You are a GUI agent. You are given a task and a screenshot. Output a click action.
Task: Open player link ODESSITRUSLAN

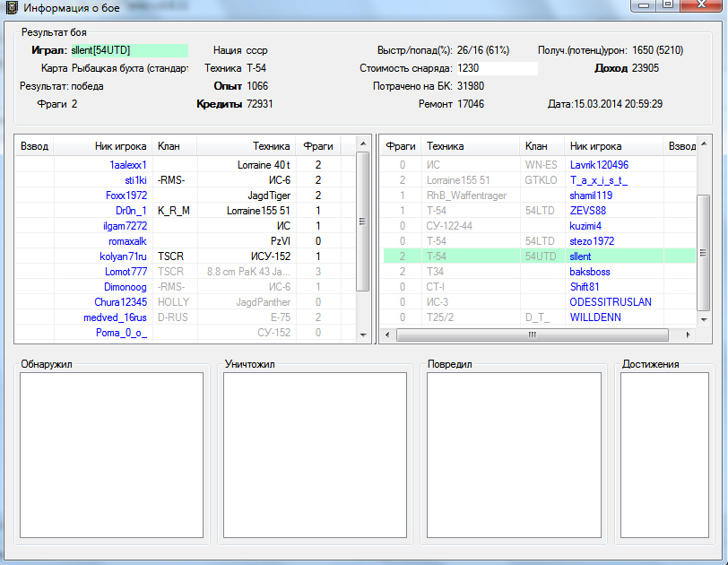[610, 302]
